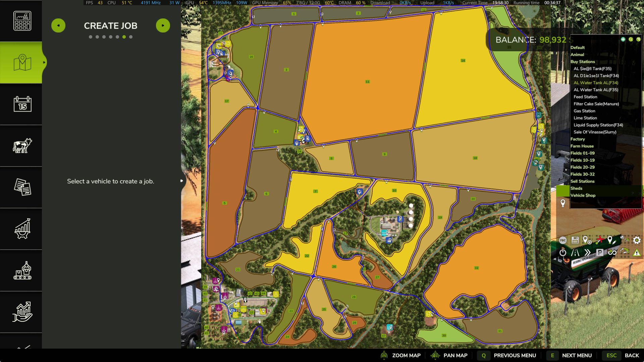This screenshot has height=362, width=644.
Task: Click field 11 on the map
Action: pos(367,81)
